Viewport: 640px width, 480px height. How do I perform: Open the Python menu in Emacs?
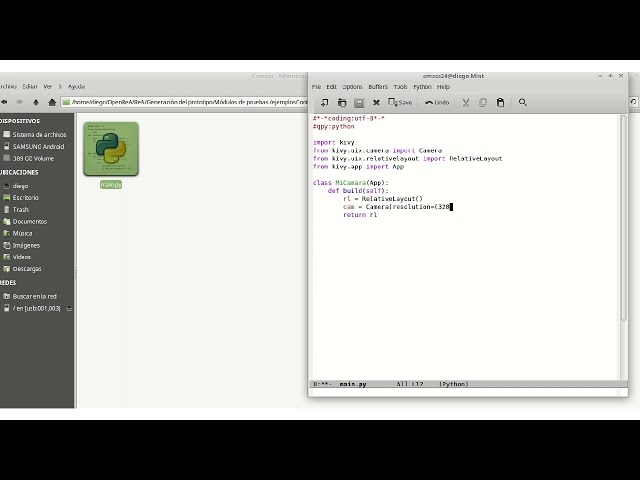[422, 87]
